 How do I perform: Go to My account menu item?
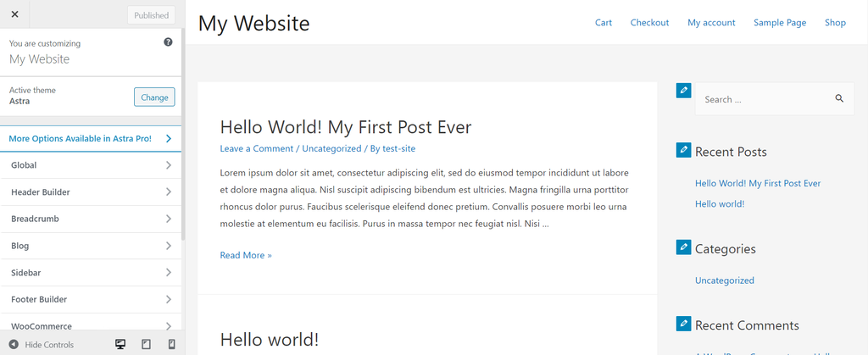coord(711,23)
